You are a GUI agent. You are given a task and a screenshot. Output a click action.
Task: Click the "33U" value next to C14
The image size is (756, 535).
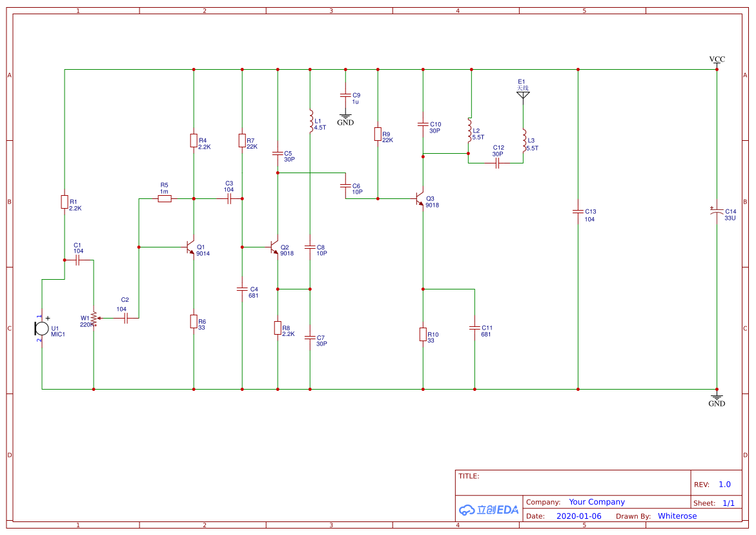[730, 218]
